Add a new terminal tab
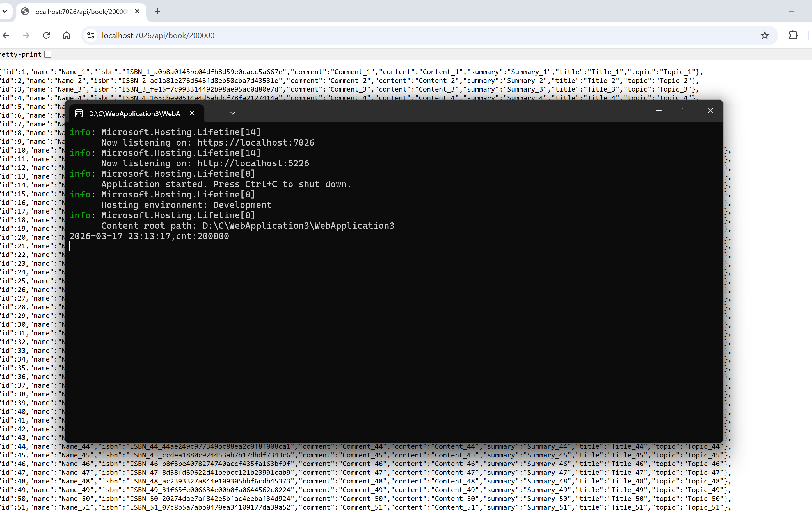This screenshot has height=511, width=812. click(x=216, y=113)
